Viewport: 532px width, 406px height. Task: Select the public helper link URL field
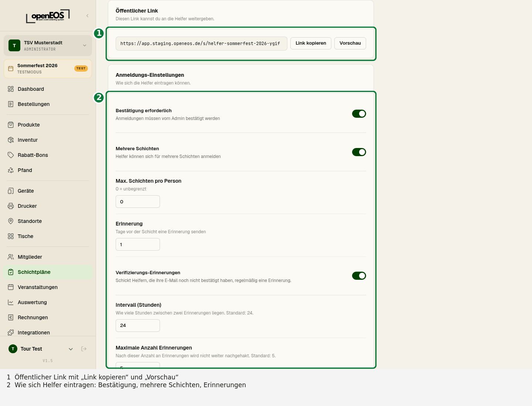coord(201,44)
